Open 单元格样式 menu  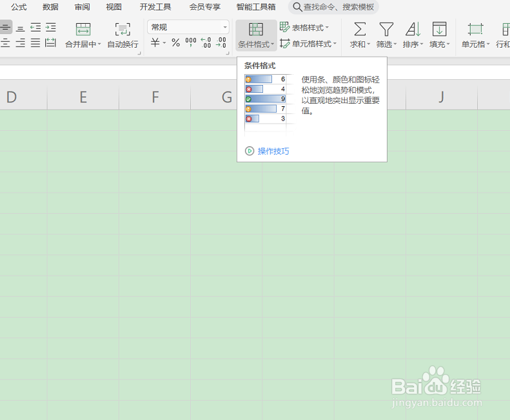(308, 44)
